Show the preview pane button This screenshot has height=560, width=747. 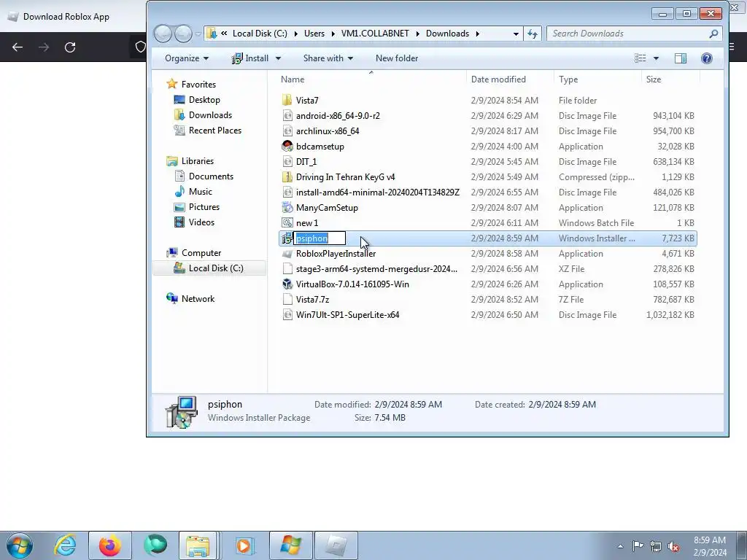click(x=681, y=58)
